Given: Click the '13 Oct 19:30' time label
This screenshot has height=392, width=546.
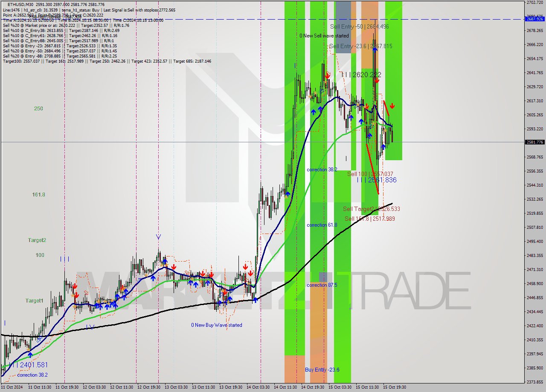Looking at the screenshot, I should tap(230, 387).
